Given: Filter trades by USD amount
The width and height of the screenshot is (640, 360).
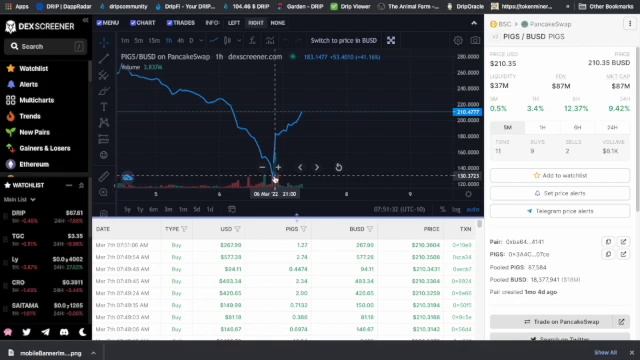Looking at the screenshot, I should [238, 229].
